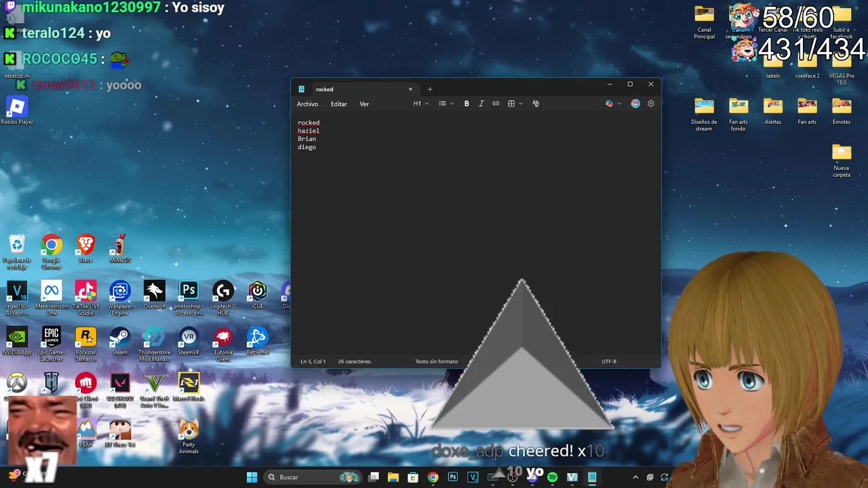Select the Meta Horizon Link shortcut
Viewport: 868px width, 488px height.
[x=52, y=298]
